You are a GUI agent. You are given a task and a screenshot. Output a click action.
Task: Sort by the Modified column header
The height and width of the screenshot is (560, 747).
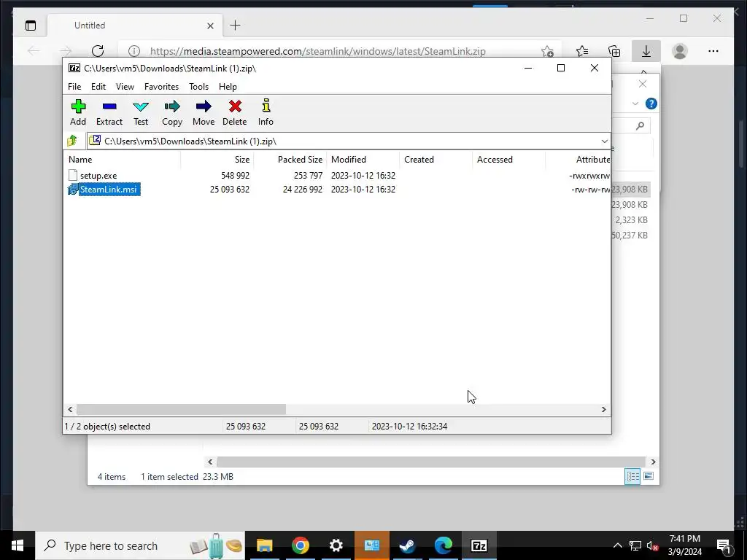pyautogui.click(x=363, y=160)
